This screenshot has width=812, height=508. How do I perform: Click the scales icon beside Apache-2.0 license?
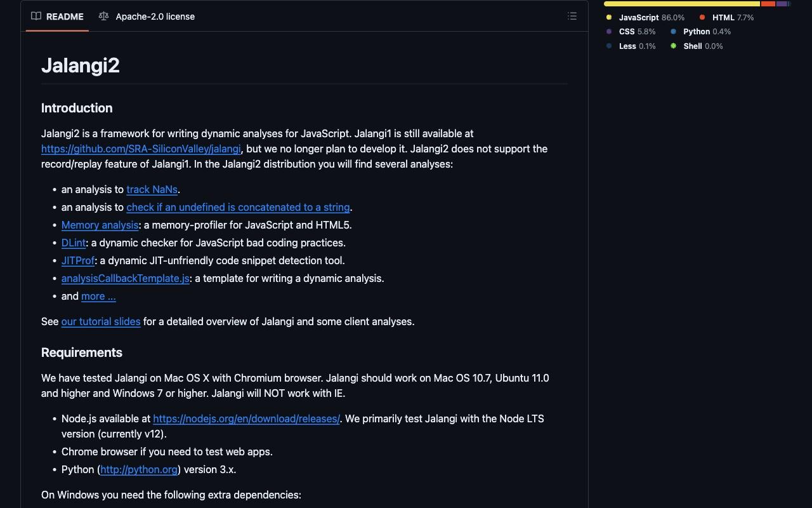point(103,17)
